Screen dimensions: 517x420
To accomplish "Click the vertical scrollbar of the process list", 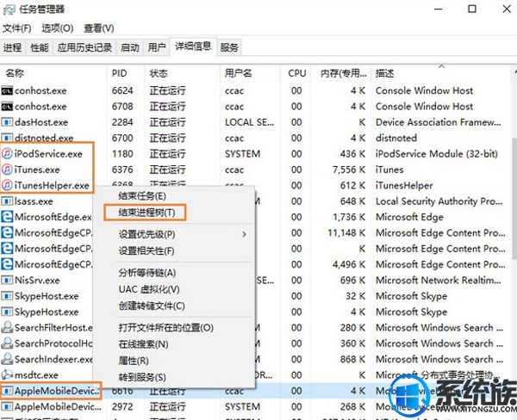I will (514, 198).
